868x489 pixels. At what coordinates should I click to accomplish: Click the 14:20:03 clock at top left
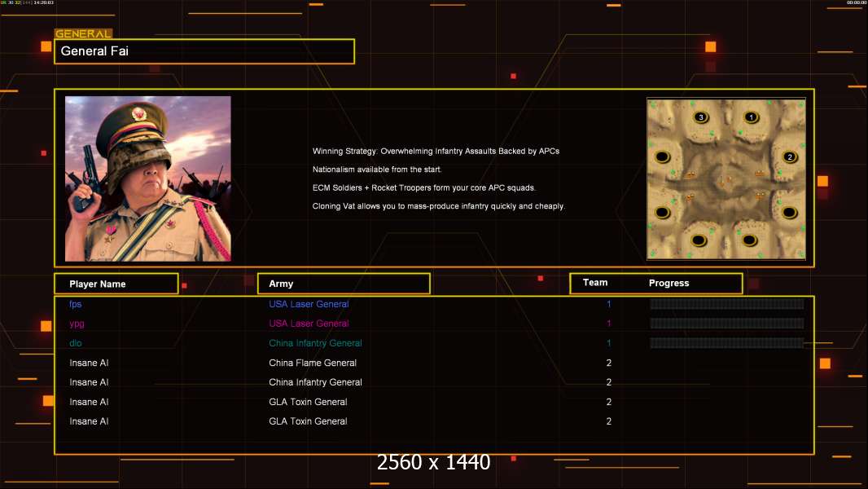(44, 2)
